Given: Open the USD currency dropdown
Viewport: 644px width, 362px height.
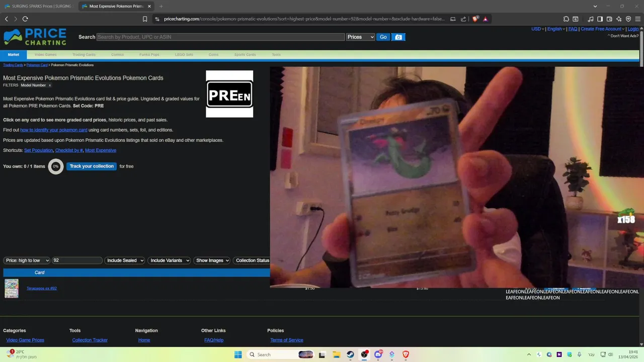Looking at the screenshot, I should coord(538,29).
